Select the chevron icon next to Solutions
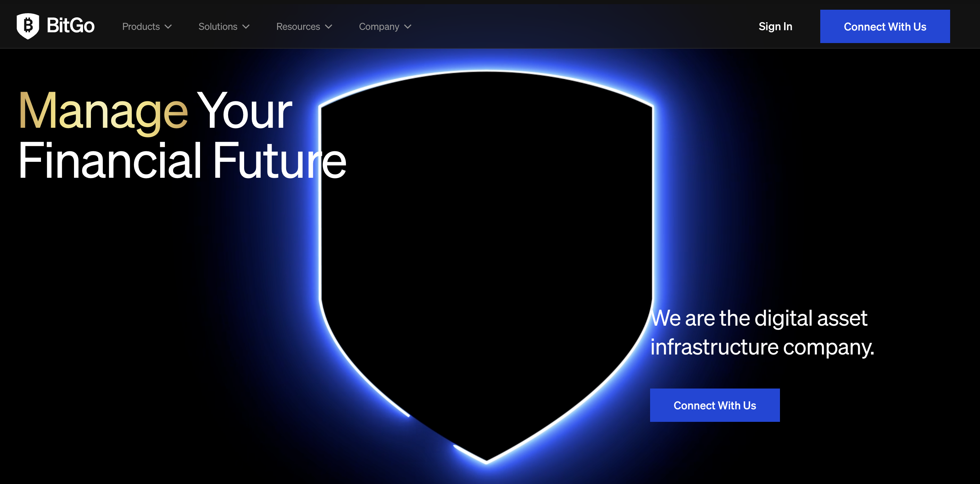980x484 pixels. (246, 27)
